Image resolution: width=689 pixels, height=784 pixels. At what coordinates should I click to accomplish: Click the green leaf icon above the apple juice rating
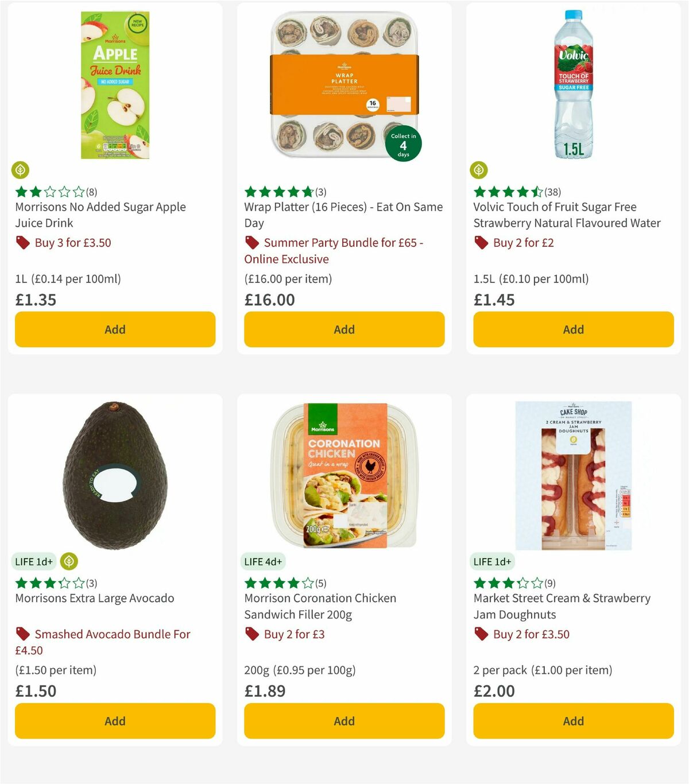pyautogui.click(x=20, y=170)
